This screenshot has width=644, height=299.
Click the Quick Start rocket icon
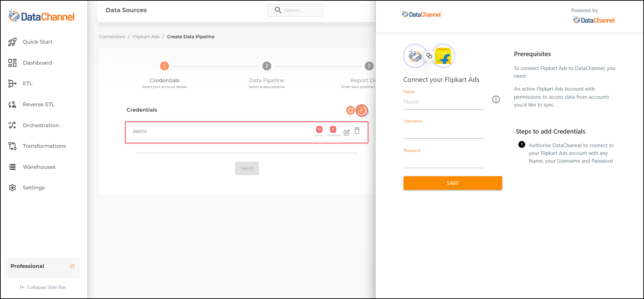pyautogui.click(x=12, y=42)
